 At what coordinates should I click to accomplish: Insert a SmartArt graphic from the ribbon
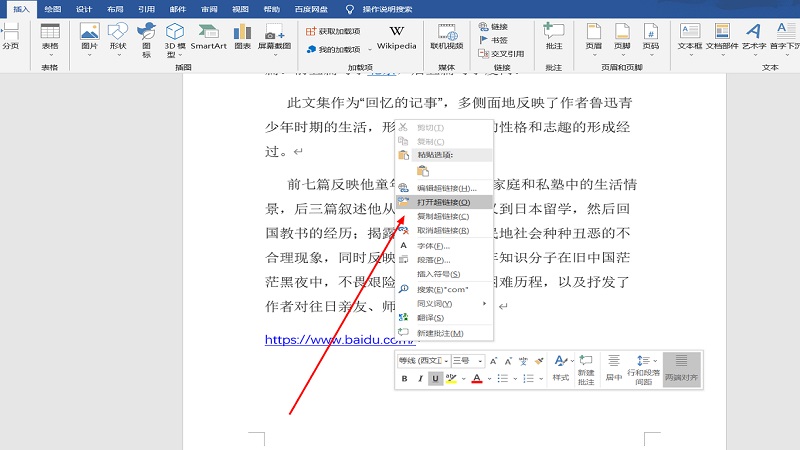click(209, 37)
